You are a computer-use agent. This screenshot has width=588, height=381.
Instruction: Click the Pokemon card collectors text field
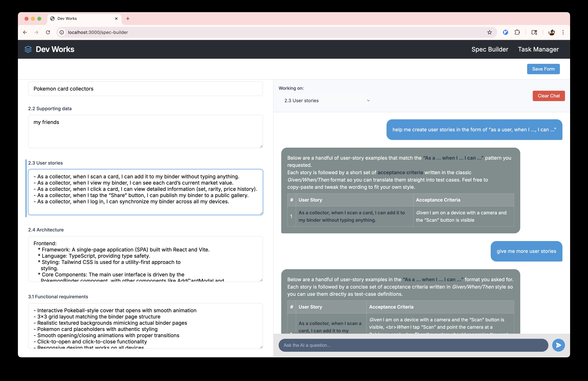[x=145, y=89]
